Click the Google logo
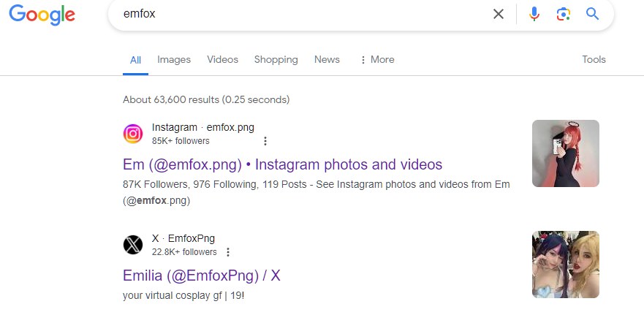 click(x=42, y=15)
